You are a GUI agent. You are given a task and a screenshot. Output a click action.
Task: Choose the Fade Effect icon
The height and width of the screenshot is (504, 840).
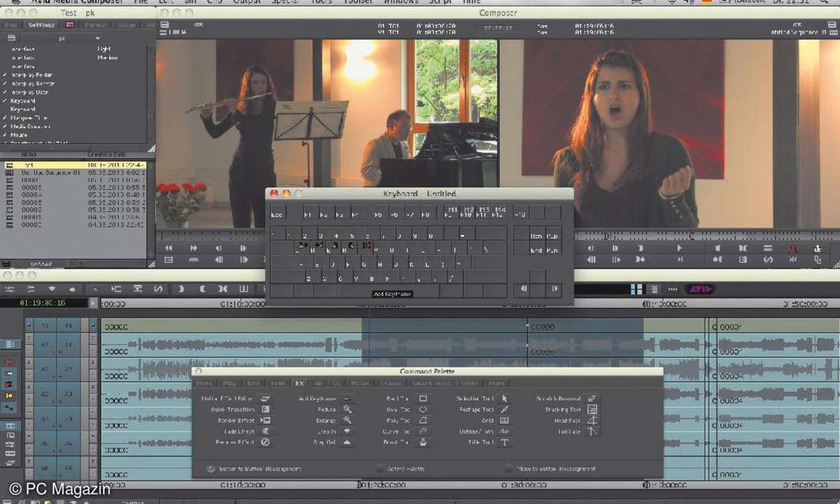(266, 431)
